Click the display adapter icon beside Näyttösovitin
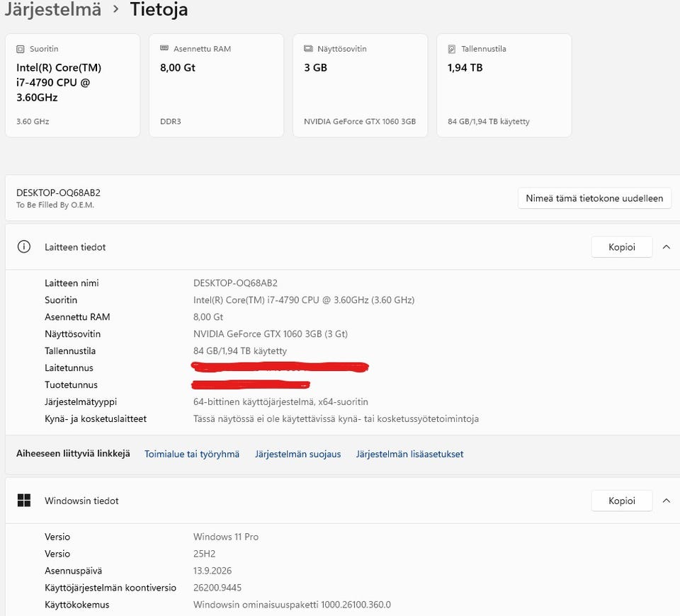The height and width of the screenshot is (616, 680). coord(308,49)
